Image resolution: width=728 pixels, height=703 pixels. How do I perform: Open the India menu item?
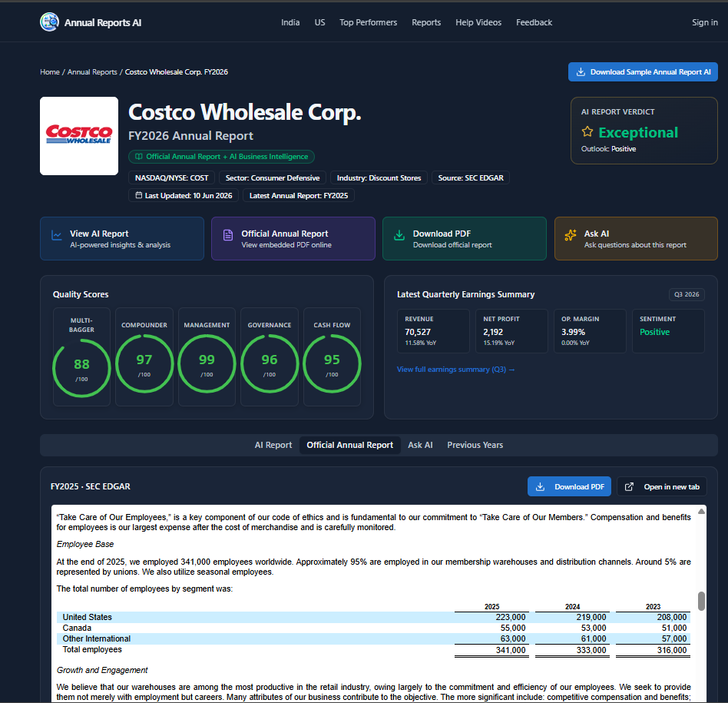pos(290,22)
